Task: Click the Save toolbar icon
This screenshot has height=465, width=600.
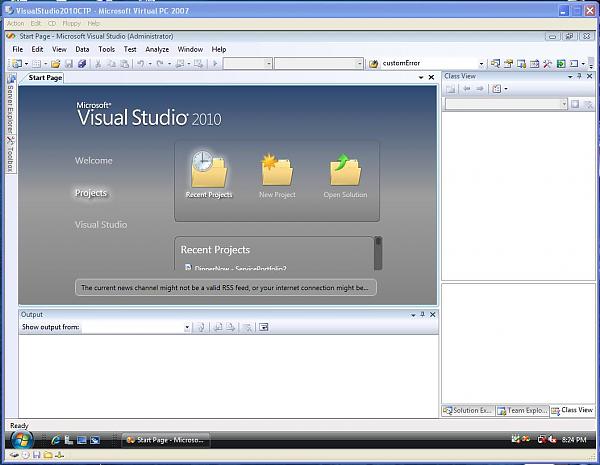Action: click(69, 64)
